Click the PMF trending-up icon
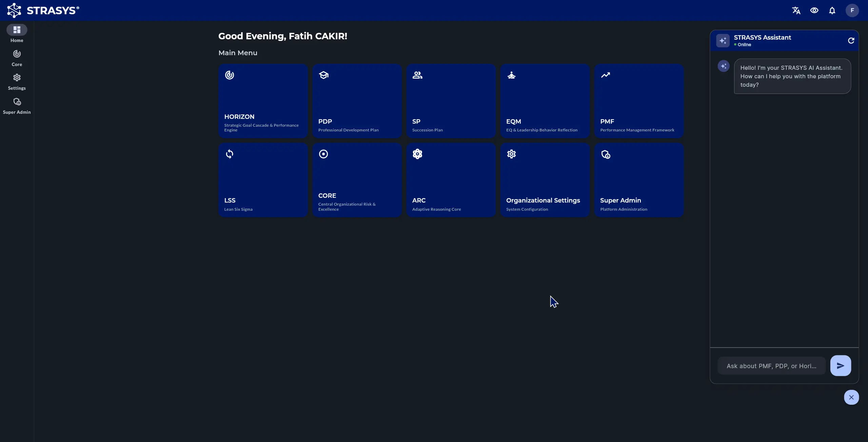This screenshot has width=868, height=442. [605, 75]
